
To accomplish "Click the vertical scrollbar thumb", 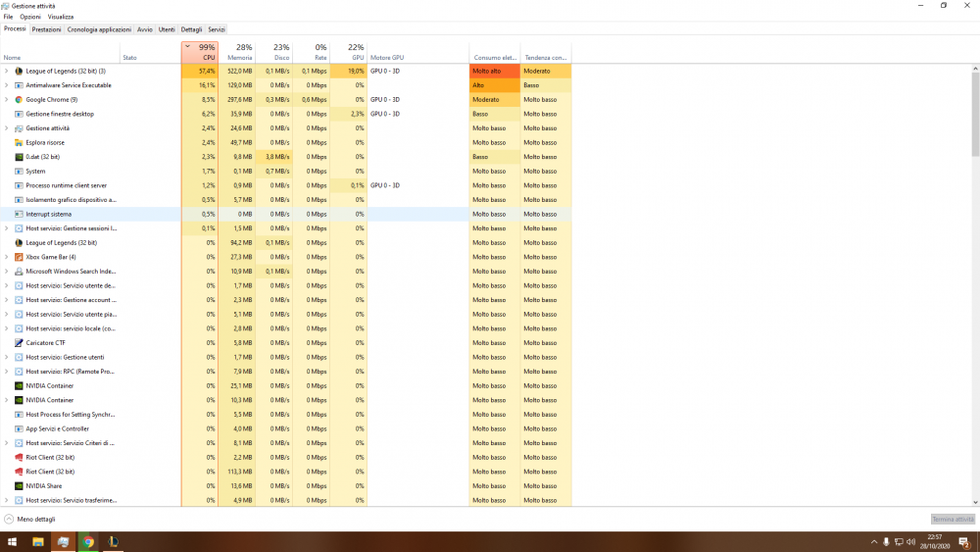I will pyautogui.click(x=975, y=114).
